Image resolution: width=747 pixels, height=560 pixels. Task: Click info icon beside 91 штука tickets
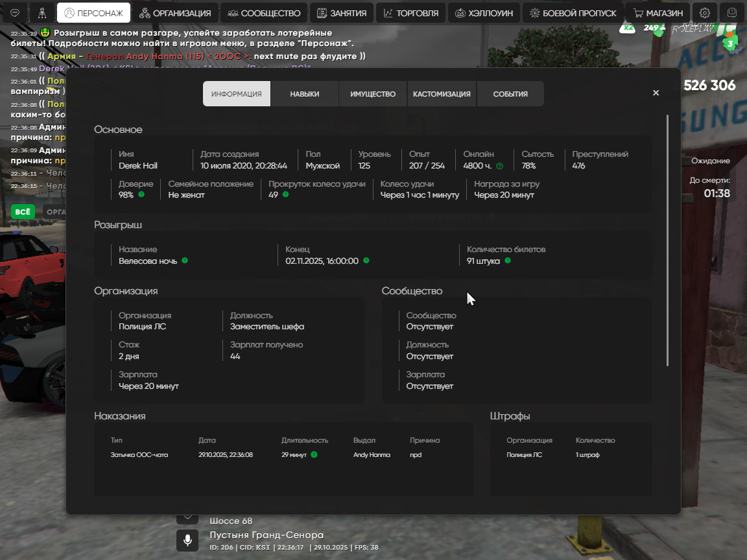(x=508, y=261)
